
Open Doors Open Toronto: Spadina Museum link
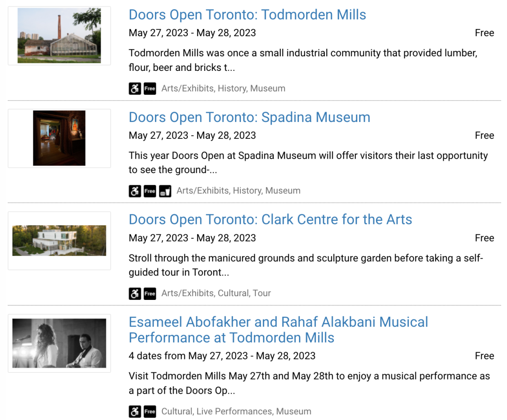pyautogui.click(x=249, y=117)
